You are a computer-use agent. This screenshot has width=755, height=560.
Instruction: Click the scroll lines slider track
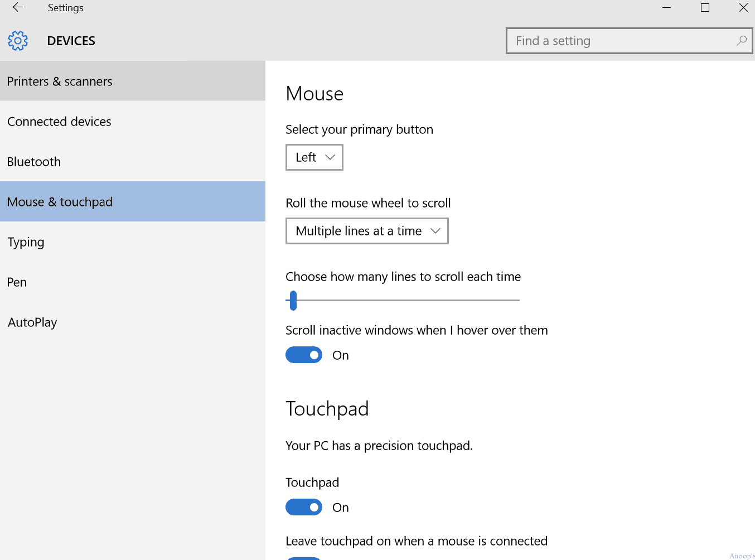click(403, 300)
